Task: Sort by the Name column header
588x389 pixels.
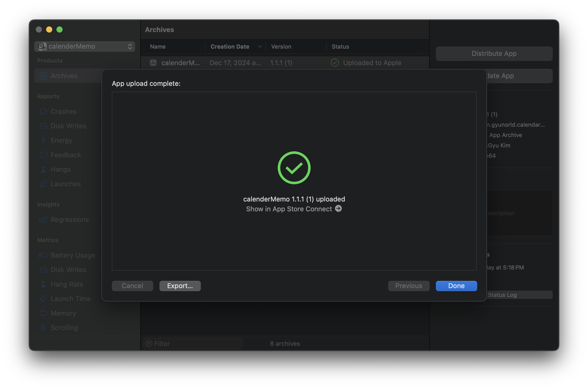Action: coord(158,47)
